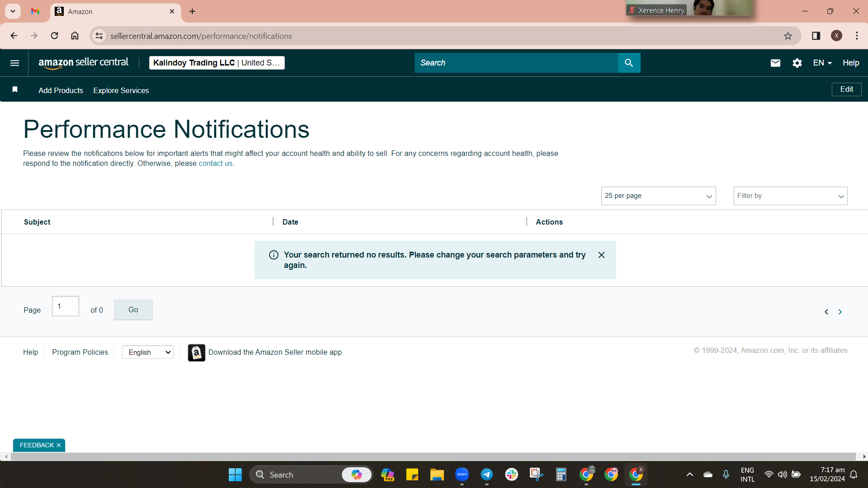Click Explore Services in the navigation bar
The height and width of the screenshot is (488, 868).
(x=121, y=90)
